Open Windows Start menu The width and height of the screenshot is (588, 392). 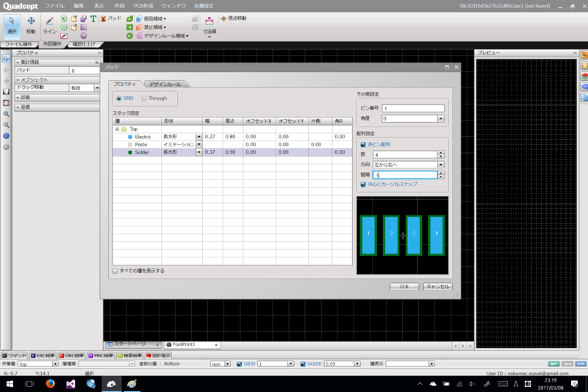(x=10, y=384)
